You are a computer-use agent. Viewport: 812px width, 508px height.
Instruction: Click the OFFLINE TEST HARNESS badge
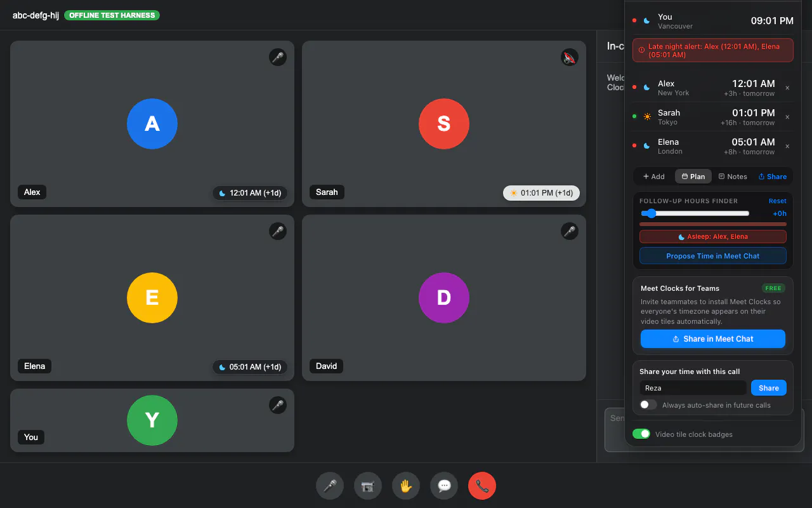(112, 15)
